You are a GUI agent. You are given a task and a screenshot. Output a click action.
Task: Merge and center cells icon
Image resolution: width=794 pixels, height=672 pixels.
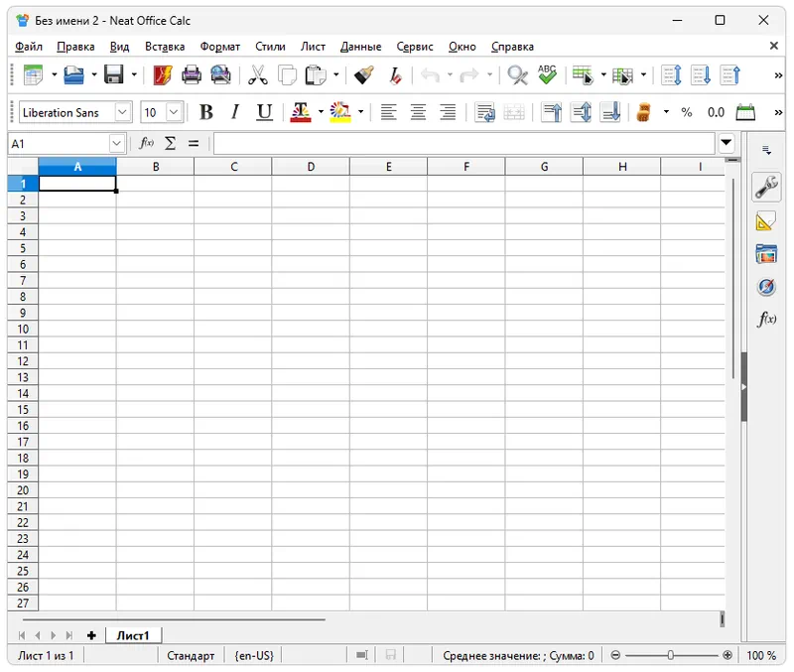514,112
